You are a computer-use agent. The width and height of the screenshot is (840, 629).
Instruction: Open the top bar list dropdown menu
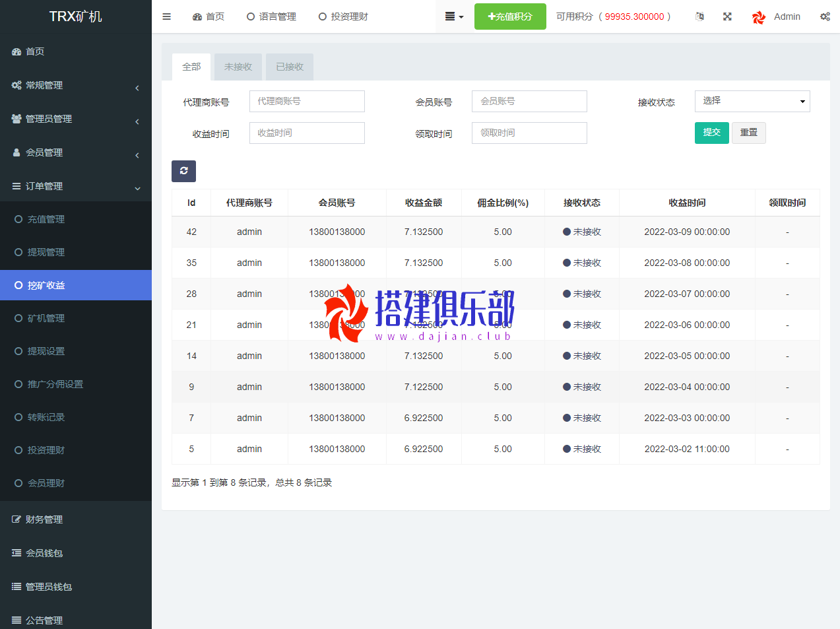click(x=454, y=17)
